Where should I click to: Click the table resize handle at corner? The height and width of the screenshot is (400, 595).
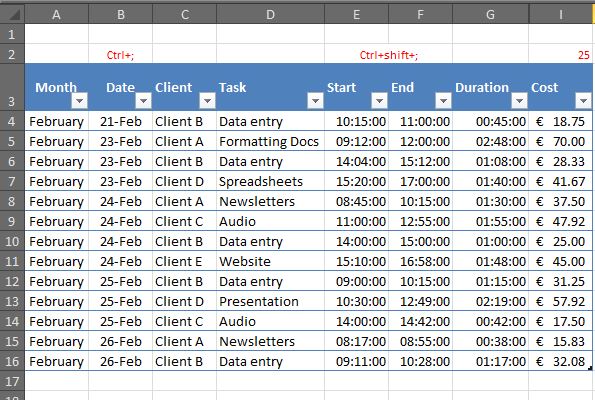pos(590,368)
